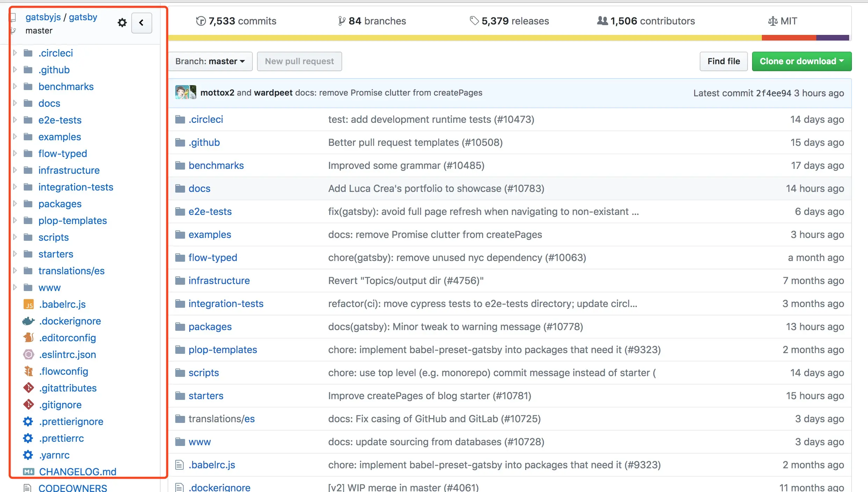Click the yellow segment of the language bar

(464, 38)
